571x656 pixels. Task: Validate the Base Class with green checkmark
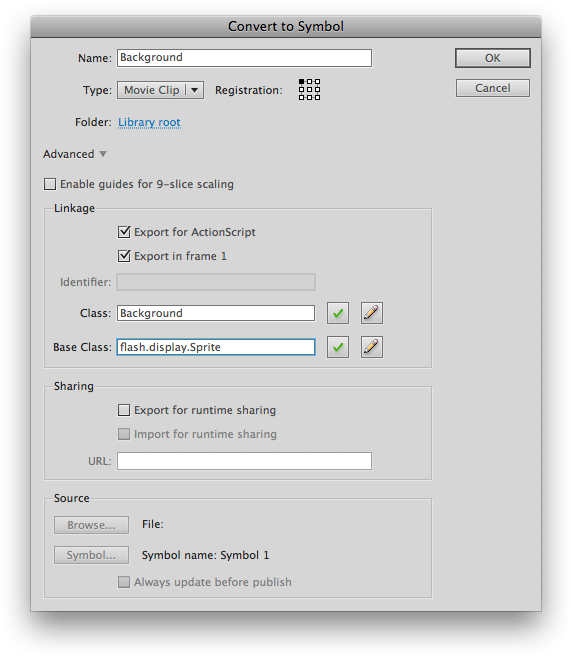pyautogui.click(x=338, y=347)
